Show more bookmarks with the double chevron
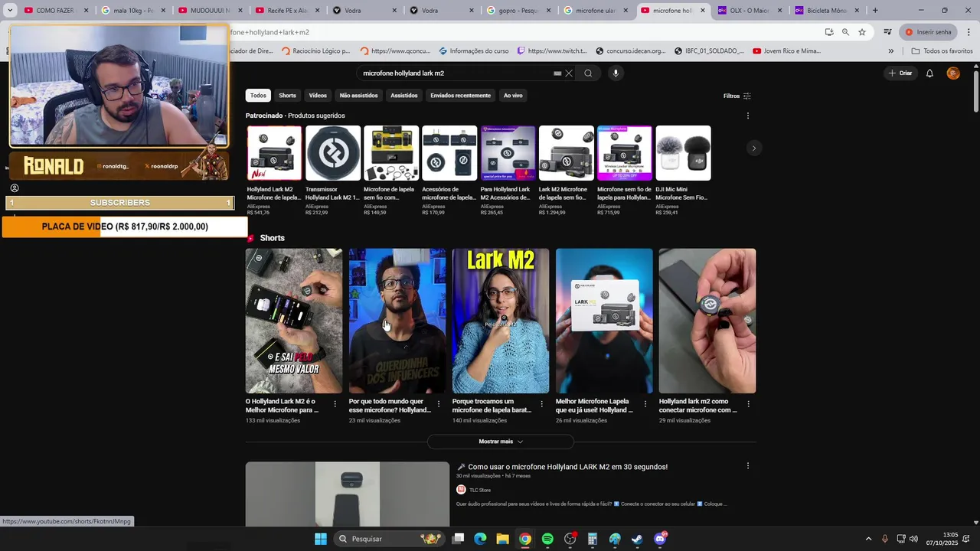 [x=890, y=51]
